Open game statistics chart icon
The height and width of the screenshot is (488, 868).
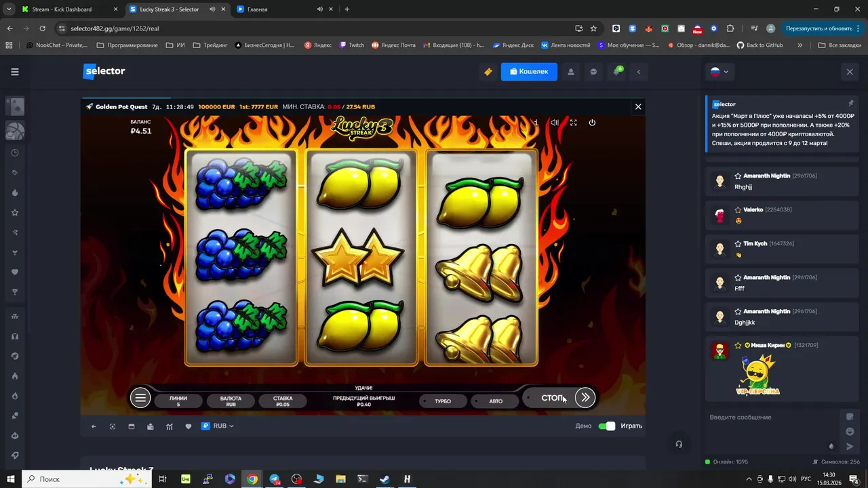point(170,426)
